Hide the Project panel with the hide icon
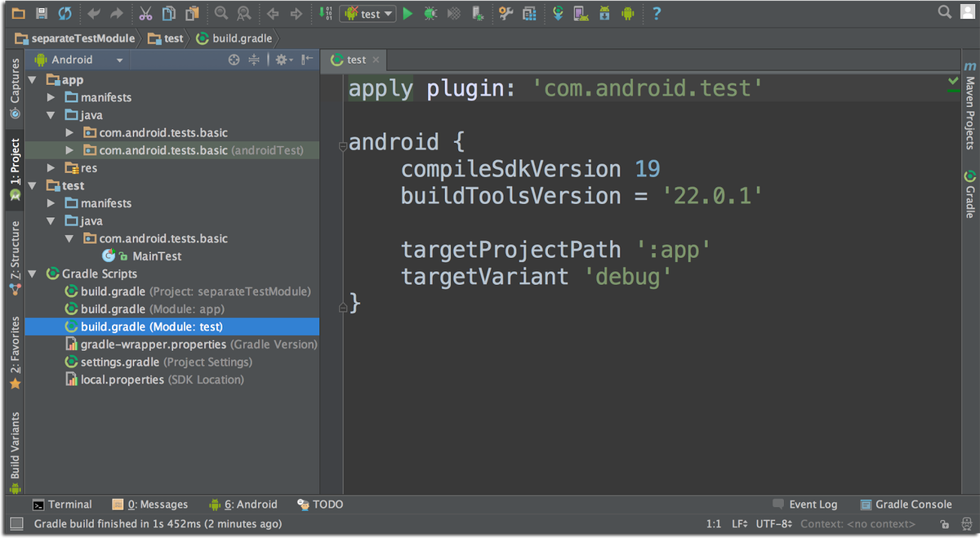The width and height of the screenshot is (980, 538). (307, 60)
